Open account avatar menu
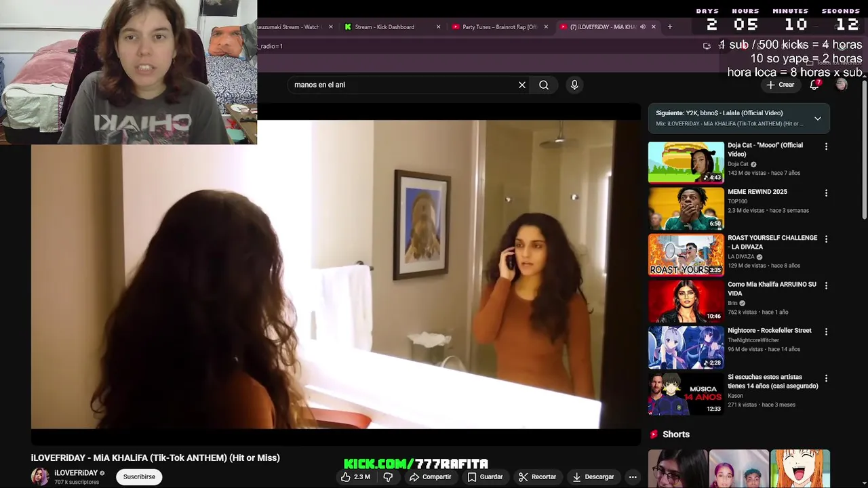 (x=842, y=85)
